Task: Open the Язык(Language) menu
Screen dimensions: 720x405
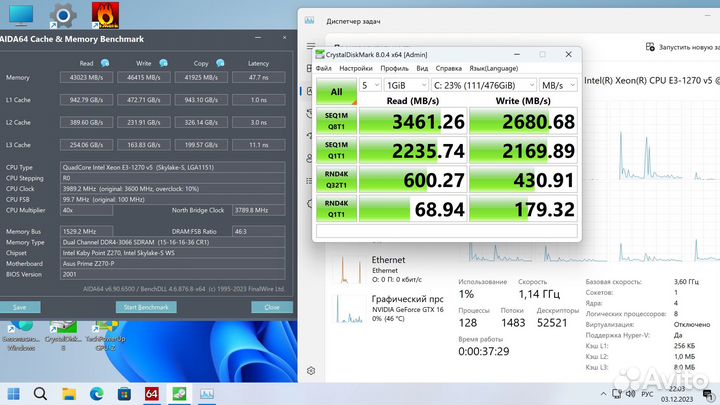Action: (x=494, y=68)
